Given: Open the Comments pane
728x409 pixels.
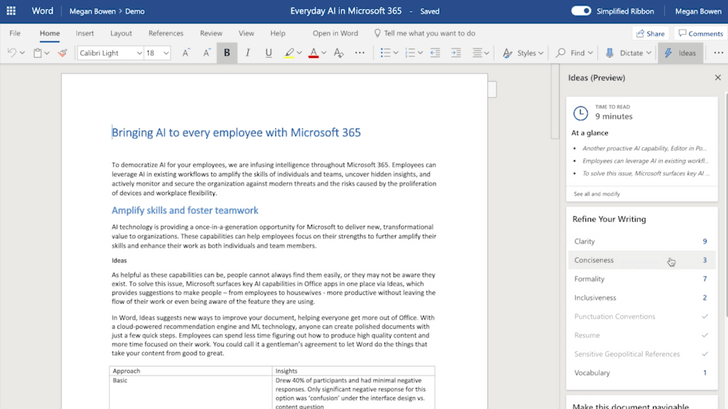Looking at the screenshot, I should (700, 33).
